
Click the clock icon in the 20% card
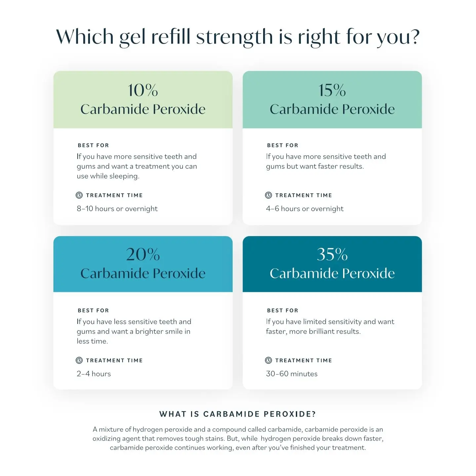tap(79, 360)
